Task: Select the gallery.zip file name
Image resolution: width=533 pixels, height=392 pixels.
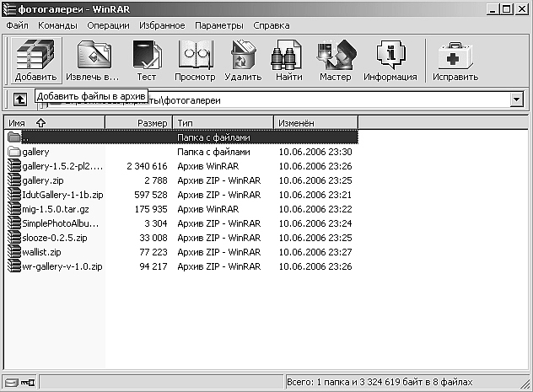Action: [x=43, y=180]
